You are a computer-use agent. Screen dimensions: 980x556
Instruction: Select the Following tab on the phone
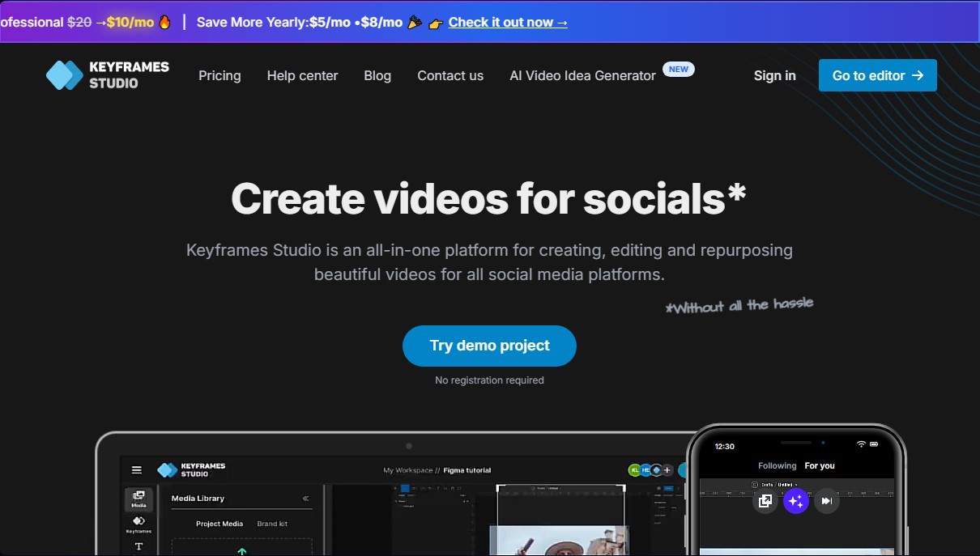click(x=778, y=465)
